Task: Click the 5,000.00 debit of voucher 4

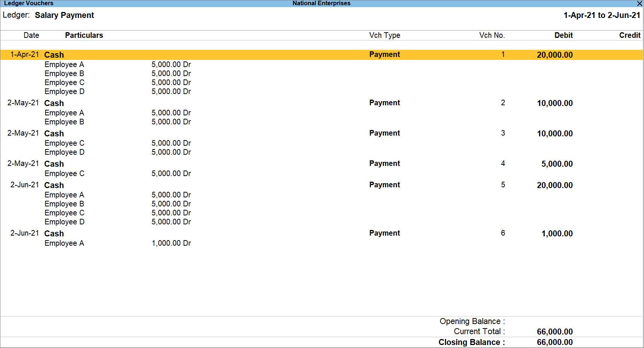Action: click(557, 164)
